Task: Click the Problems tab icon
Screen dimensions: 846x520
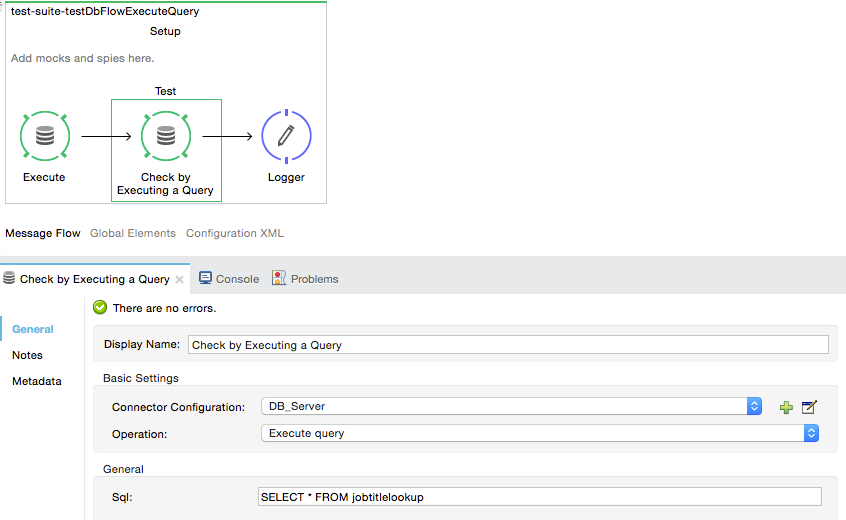Action: click(x=278, y=278)
